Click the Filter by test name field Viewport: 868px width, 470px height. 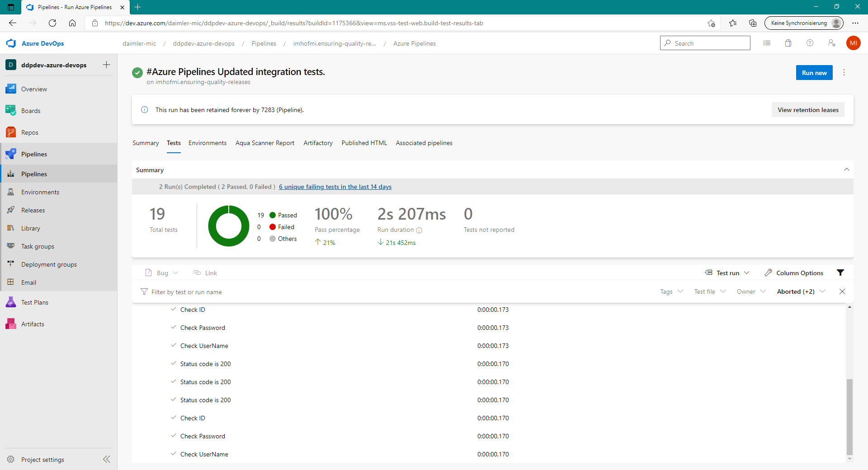(x=186, y=292)
